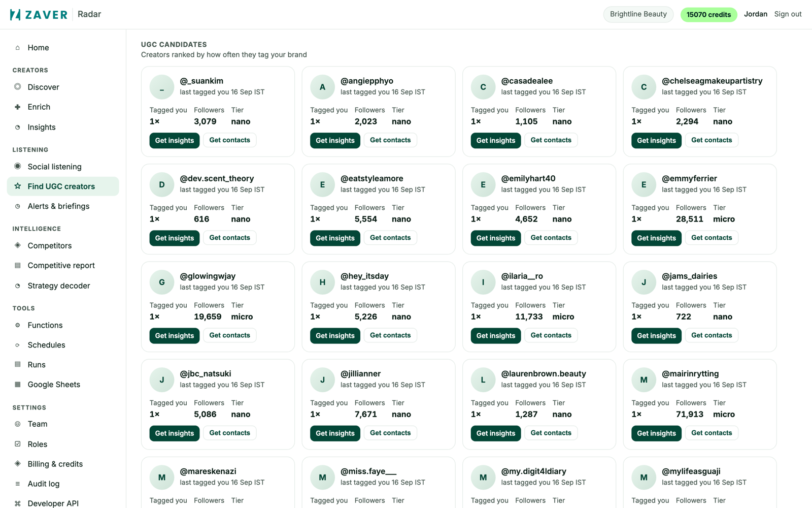The height and width of the screenshot is (508, 812).
Task: Get insights for @ilaria__ro
Action: coord(496,335)
